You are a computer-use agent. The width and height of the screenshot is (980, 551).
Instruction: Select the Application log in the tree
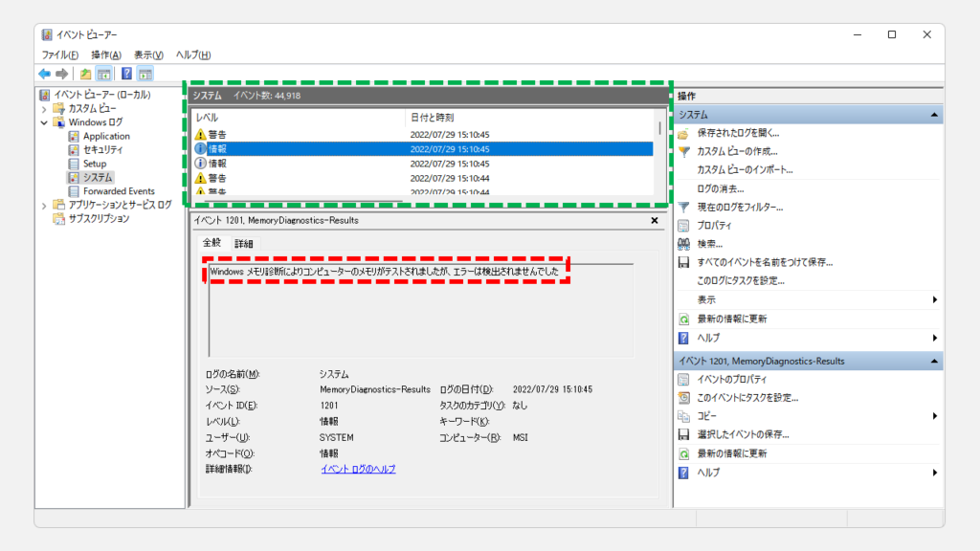click(x=106, y=136)
